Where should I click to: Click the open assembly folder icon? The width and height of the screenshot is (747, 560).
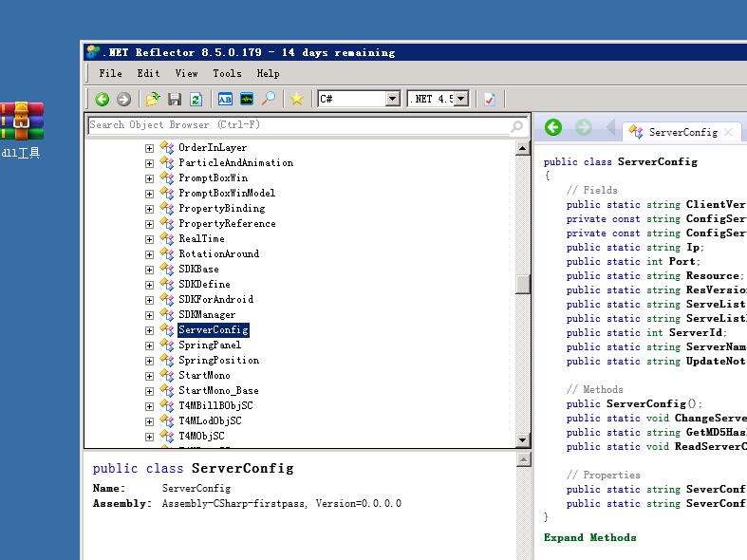(153, 99)
